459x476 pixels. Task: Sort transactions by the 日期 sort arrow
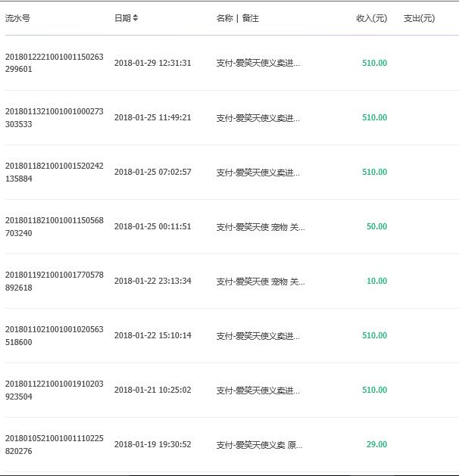(135, 18)
